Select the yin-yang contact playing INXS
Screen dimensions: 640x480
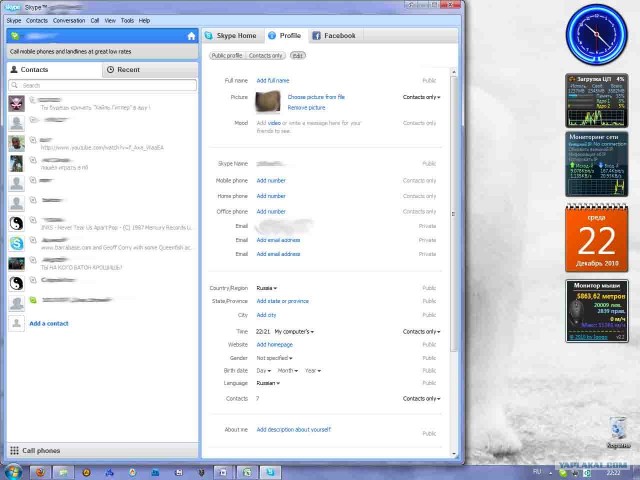point(102,224)
